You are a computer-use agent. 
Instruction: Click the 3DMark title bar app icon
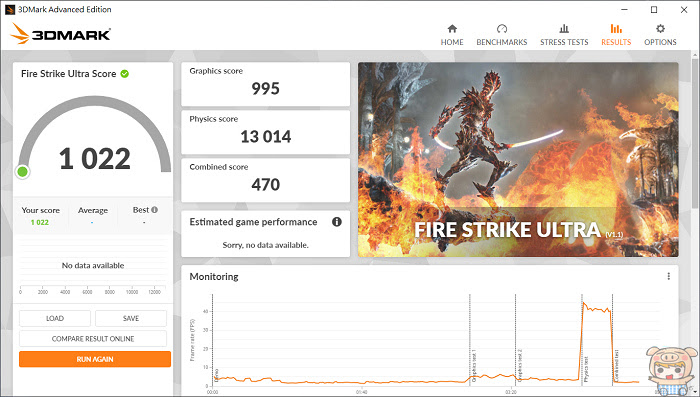[10, 9]
